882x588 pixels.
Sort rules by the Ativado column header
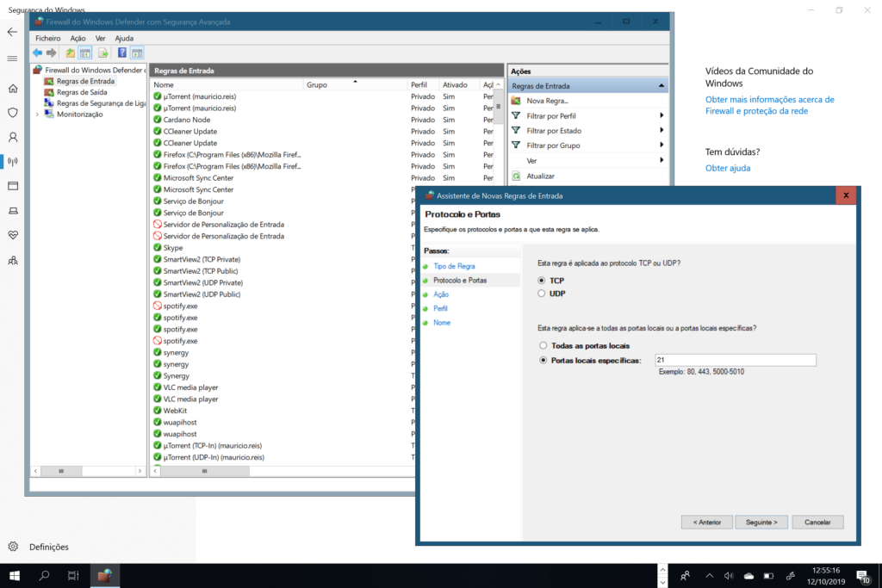[x=458, y=85]
